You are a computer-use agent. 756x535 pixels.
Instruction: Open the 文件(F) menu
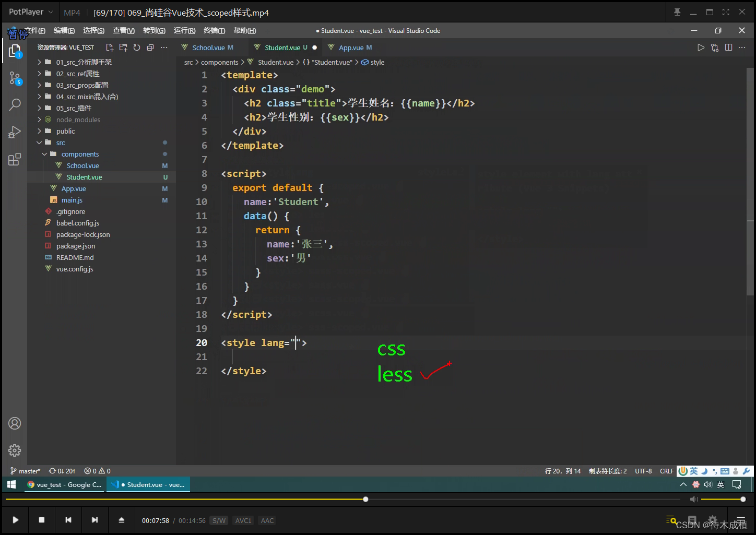36,31
